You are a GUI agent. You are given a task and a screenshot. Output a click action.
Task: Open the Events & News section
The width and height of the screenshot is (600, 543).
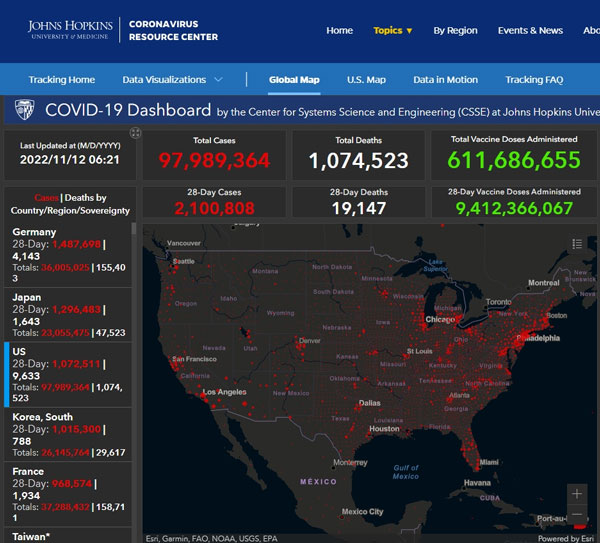tap(530, 30)
